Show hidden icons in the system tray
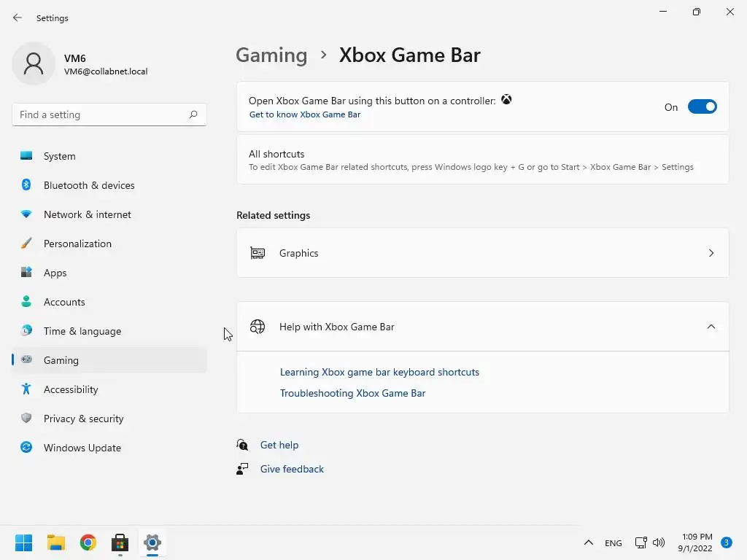The height and width of the screenshot is (560, 747). click(x=589, y=542)
